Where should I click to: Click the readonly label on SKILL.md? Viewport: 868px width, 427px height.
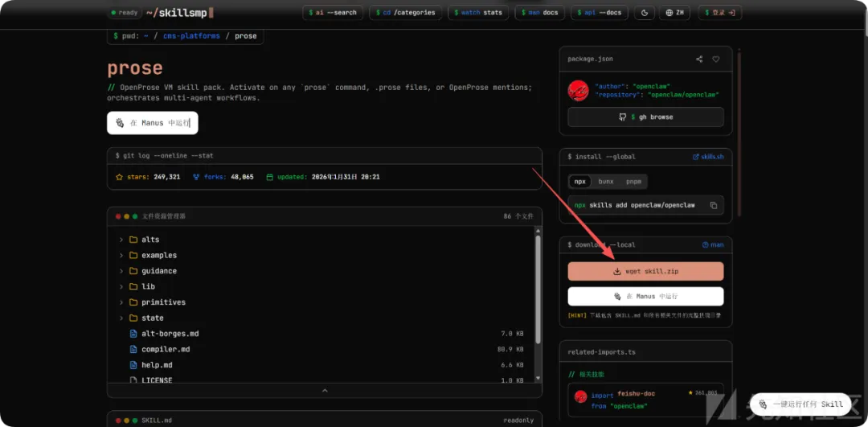tap(518, 421)
